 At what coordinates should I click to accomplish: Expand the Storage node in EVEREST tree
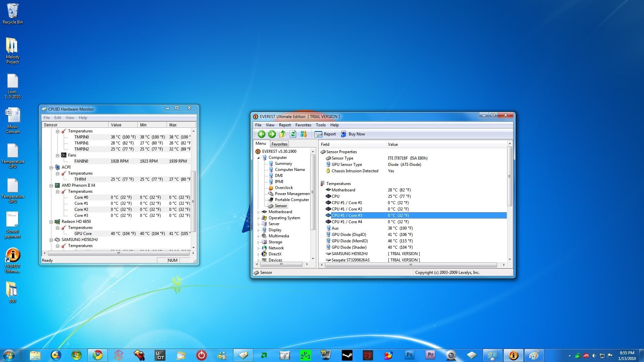(x=258, y=242)
